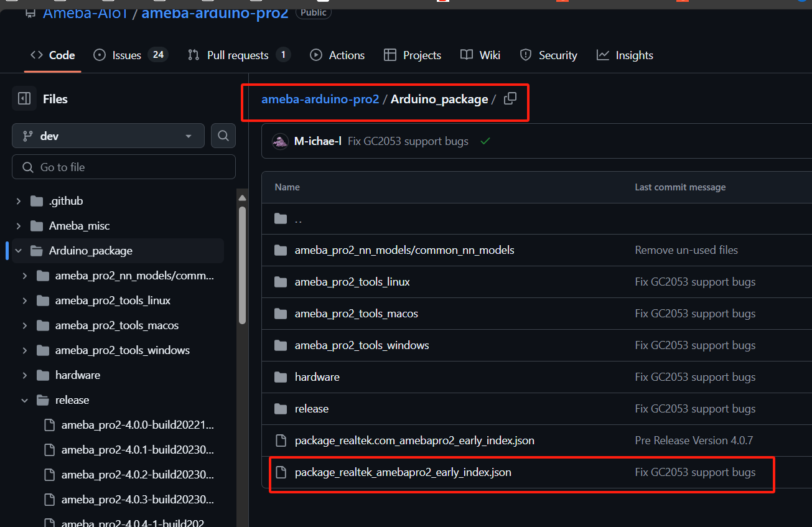The height and width of the screenshot is (527, 812).
Task: Collapse the Files side panel icon
Action: point(24,98)
